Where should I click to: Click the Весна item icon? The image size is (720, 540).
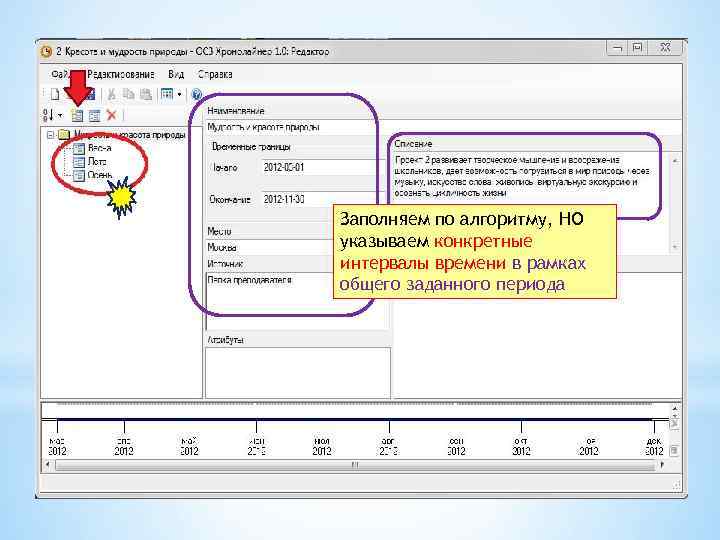pyautogui.click(x=79, y=148)
